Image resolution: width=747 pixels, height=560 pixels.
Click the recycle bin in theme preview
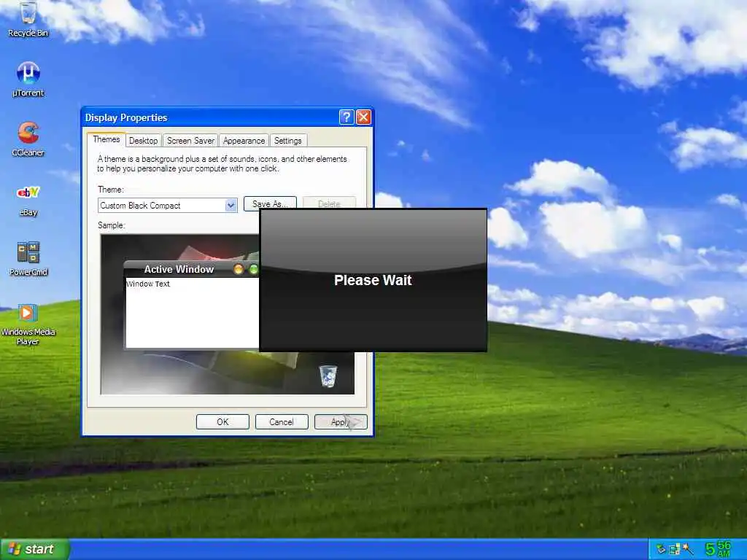(x=328, y=376)
